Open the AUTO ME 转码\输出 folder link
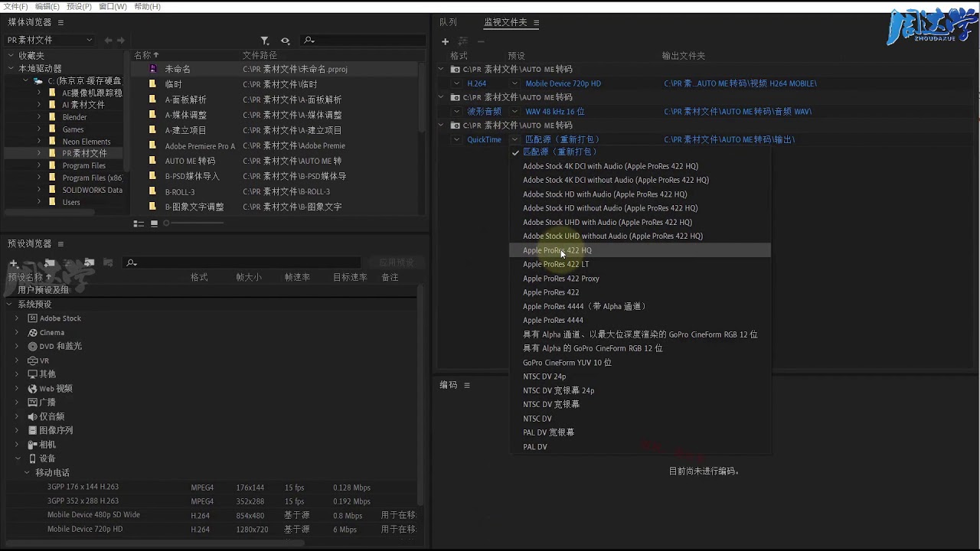This screenshot has width=980, height=551. 730,140
